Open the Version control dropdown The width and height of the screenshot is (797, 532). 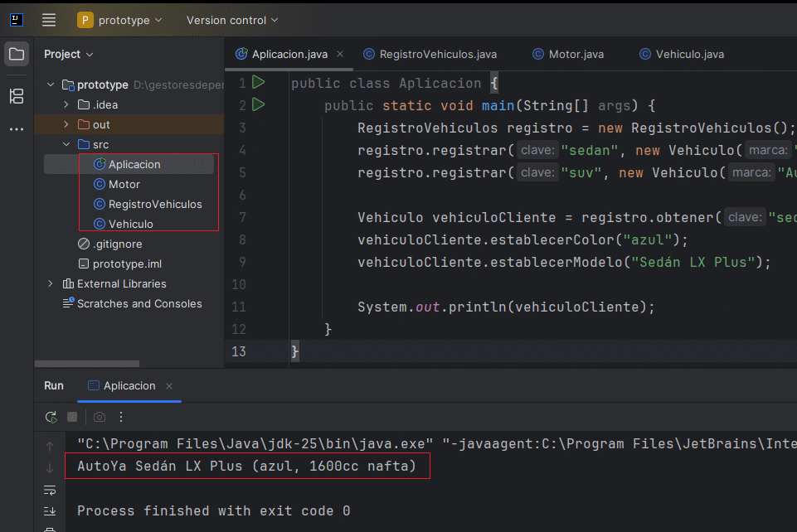click(232, 20)
